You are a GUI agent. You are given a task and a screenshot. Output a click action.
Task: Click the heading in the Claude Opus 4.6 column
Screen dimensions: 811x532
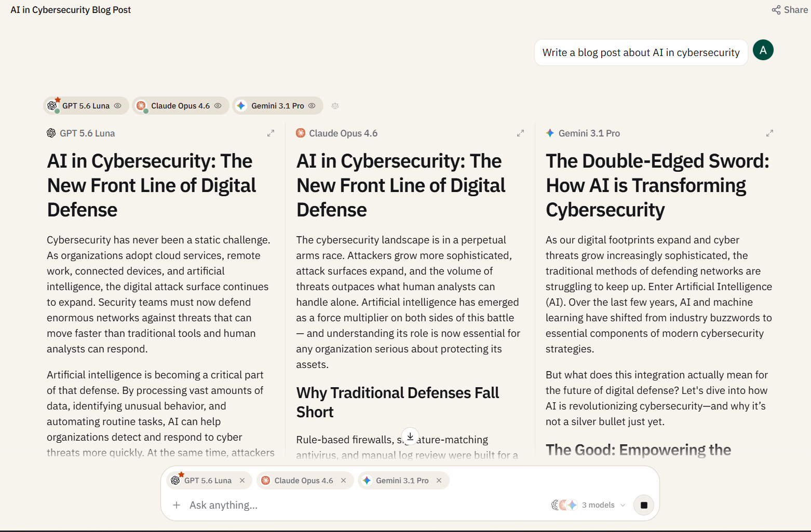click(401, 185)
